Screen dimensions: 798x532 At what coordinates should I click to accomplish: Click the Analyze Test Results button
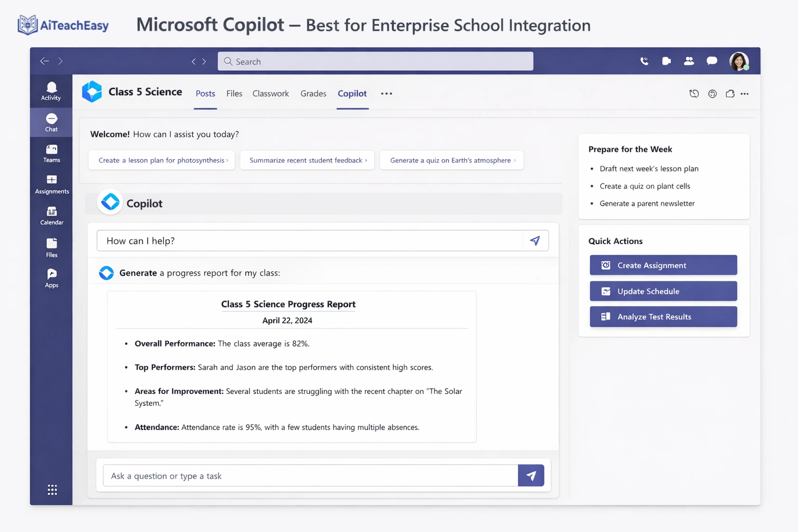point(663,316)
